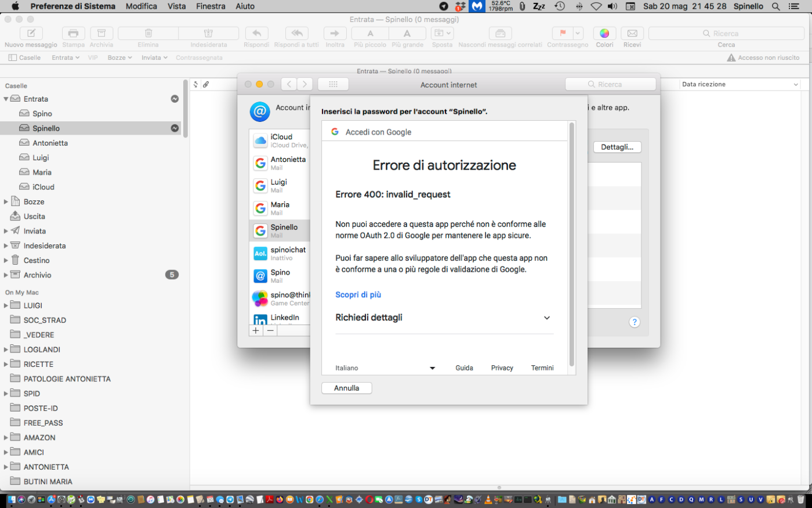The width and height of the screenshot is (812, 508).
Task: Click the VIP favorites bar item
Action: 93,57
